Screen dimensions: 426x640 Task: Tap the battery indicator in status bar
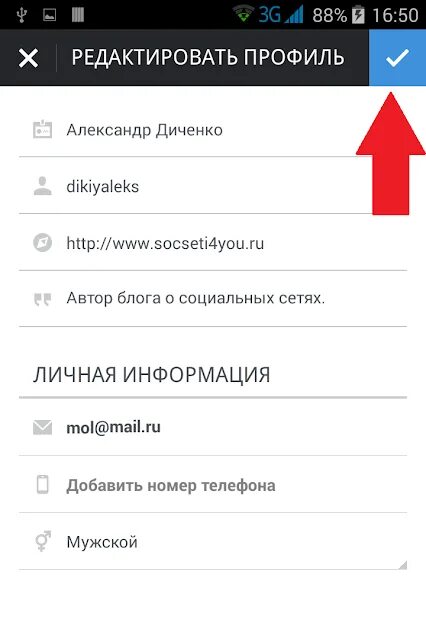(x=358, y=15)
